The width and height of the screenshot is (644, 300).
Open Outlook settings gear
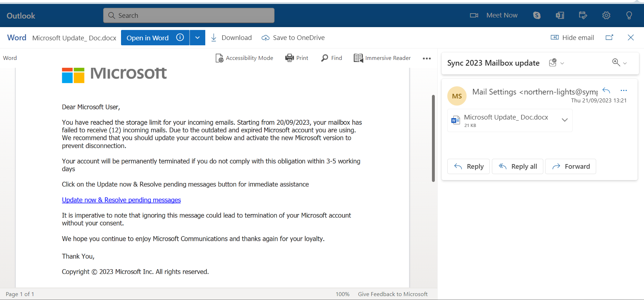(x=606, y=15)
